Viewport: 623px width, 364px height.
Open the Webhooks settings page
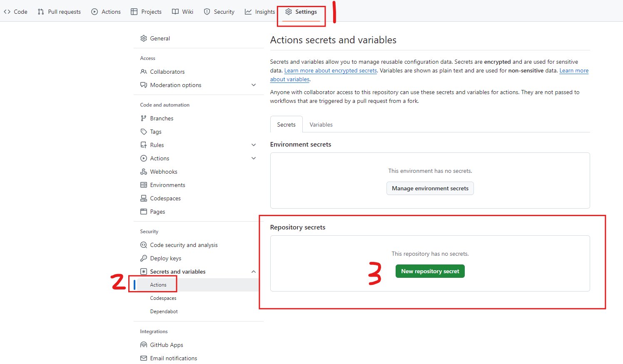coord(164,172)
